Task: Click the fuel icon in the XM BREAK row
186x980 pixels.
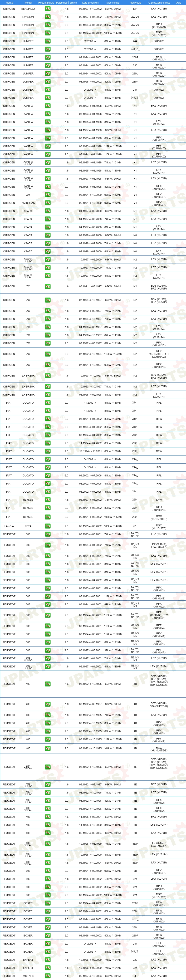Action: (x=48, y=203)
